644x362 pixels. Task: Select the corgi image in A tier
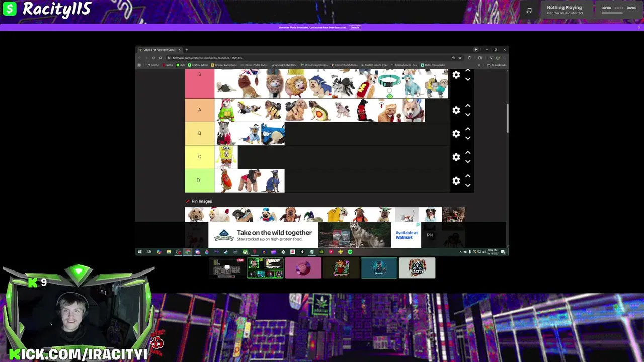(414, 110)
